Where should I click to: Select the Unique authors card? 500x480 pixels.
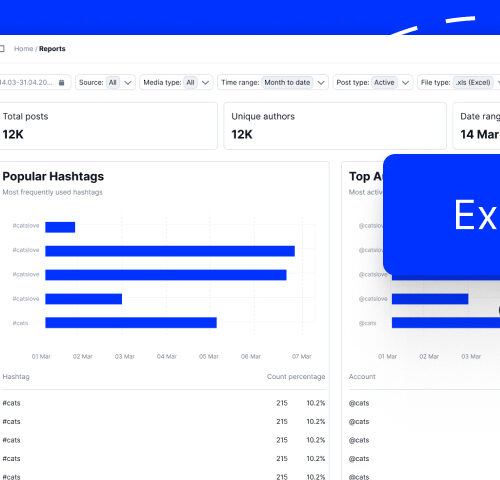coord(335,126)
